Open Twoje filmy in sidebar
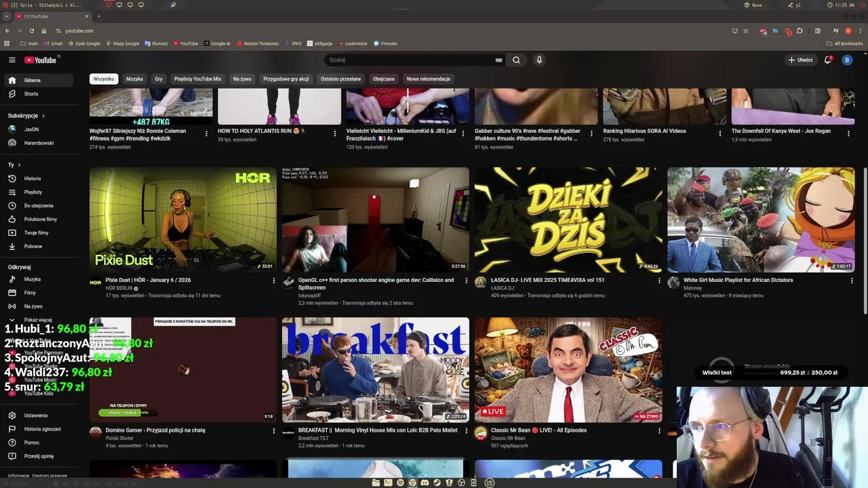 [x=37, y=232]
